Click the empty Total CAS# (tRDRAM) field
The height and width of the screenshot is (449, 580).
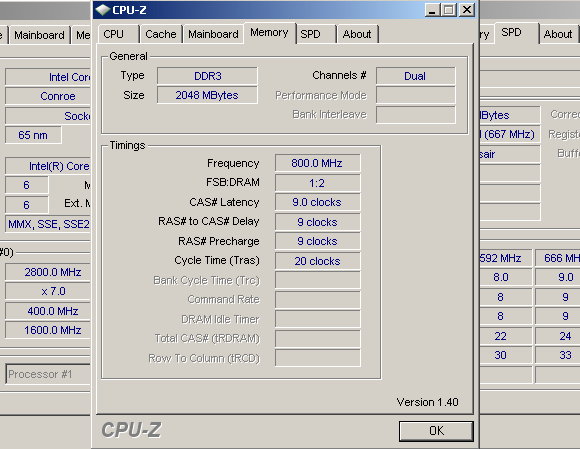(x=317, y=339)
